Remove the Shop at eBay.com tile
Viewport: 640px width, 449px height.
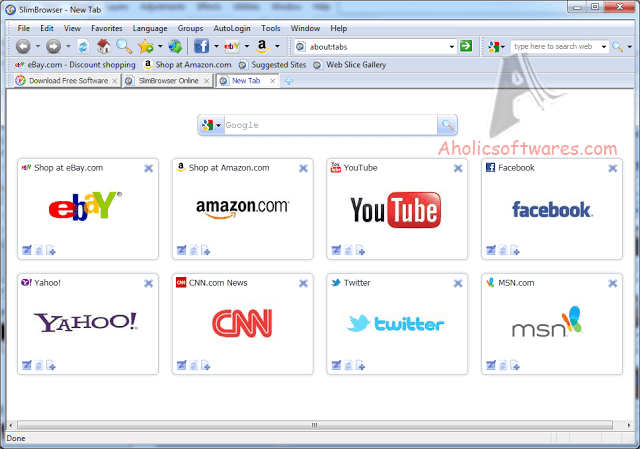coord(149,168)
